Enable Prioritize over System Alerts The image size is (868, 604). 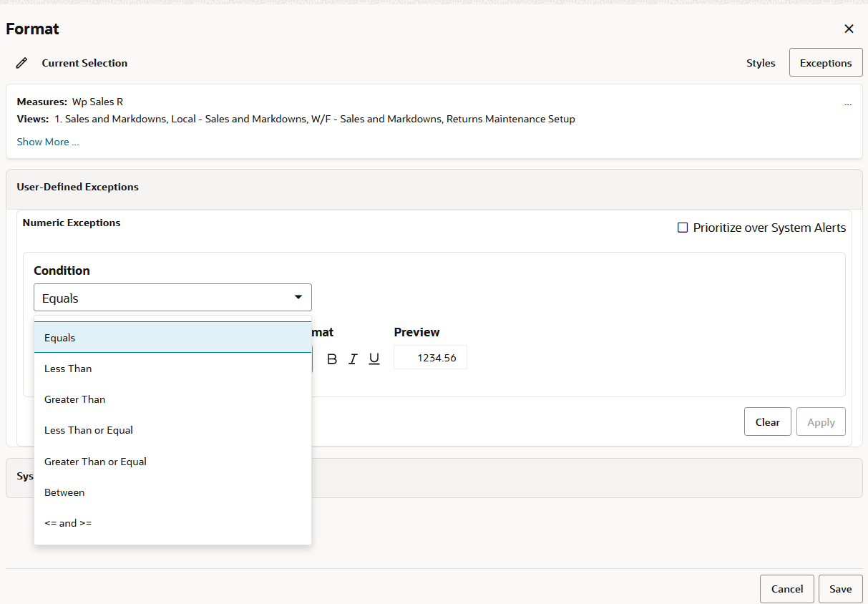(x=683, y=227)
